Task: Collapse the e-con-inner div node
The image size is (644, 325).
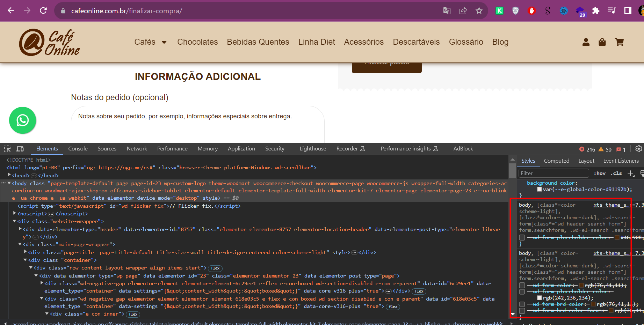Action: coord(47,313)
